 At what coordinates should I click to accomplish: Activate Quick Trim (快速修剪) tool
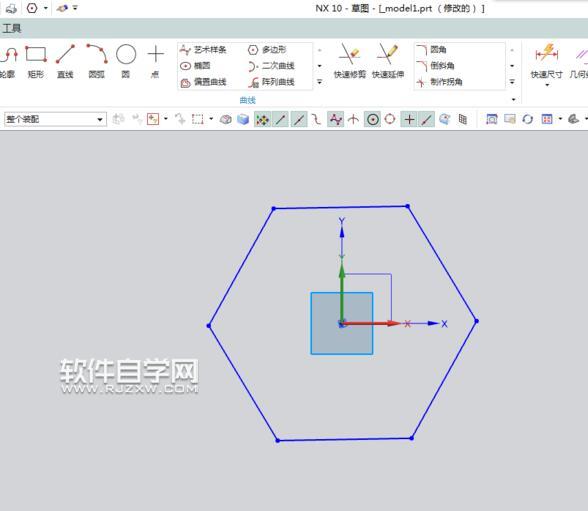coord(350,61)
